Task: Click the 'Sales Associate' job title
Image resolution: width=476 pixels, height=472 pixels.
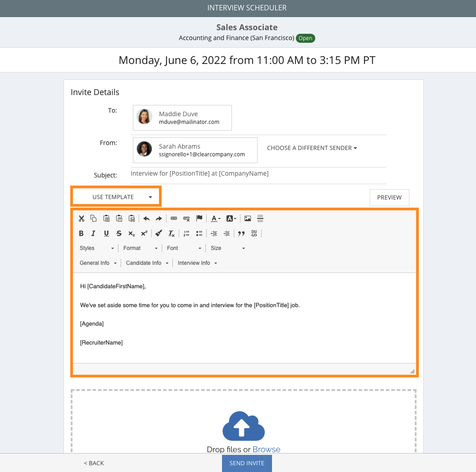Action: [247, 27]
